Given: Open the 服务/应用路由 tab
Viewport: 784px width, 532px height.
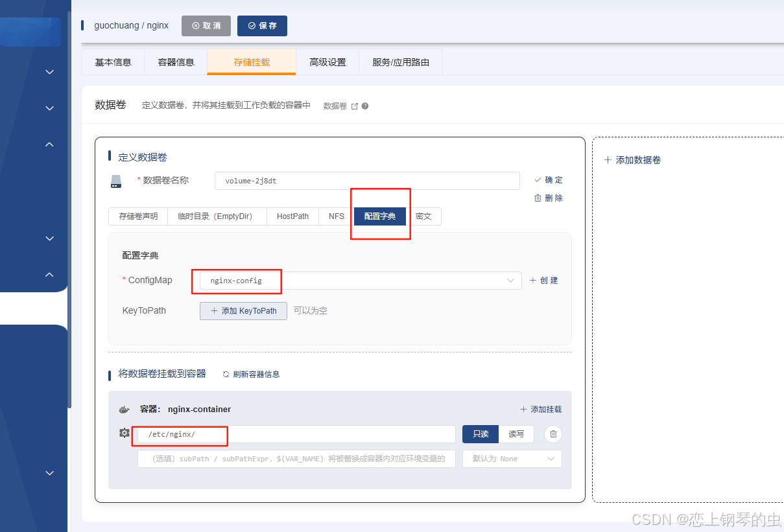Looking at the screenshot, I should (401, 62).
